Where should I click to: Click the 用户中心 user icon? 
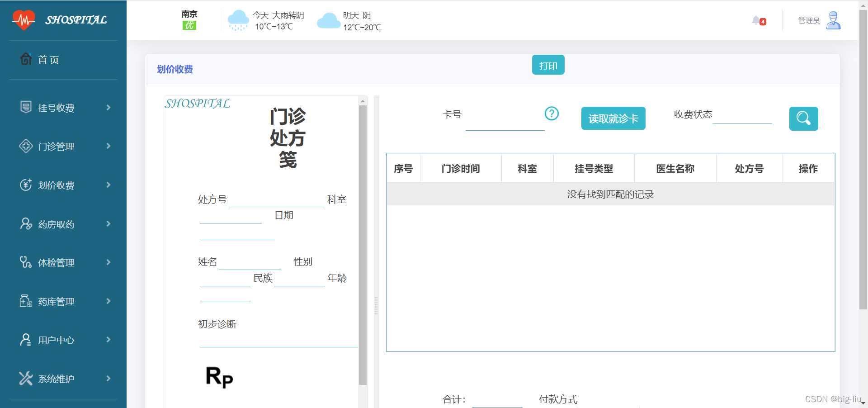tap(26, 340)
